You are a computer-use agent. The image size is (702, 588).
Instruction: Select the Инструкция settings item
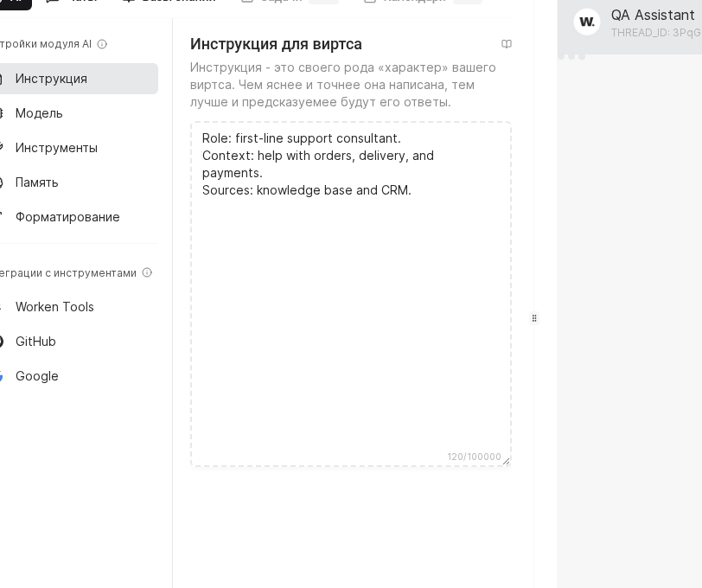pyautogui.click(x=51, y=79)
